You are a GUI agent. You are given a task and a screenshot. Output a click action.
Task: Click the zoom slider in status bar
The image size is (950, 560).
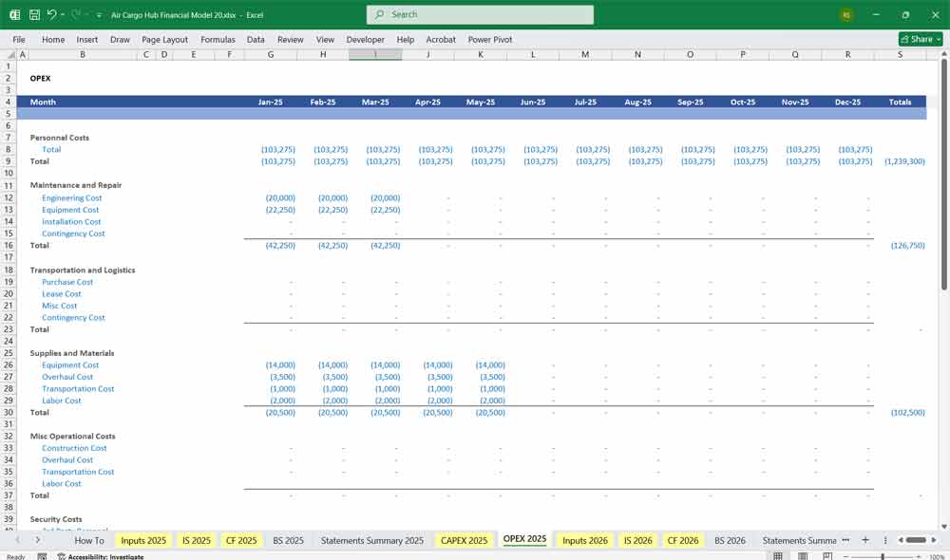pos(883,556)
